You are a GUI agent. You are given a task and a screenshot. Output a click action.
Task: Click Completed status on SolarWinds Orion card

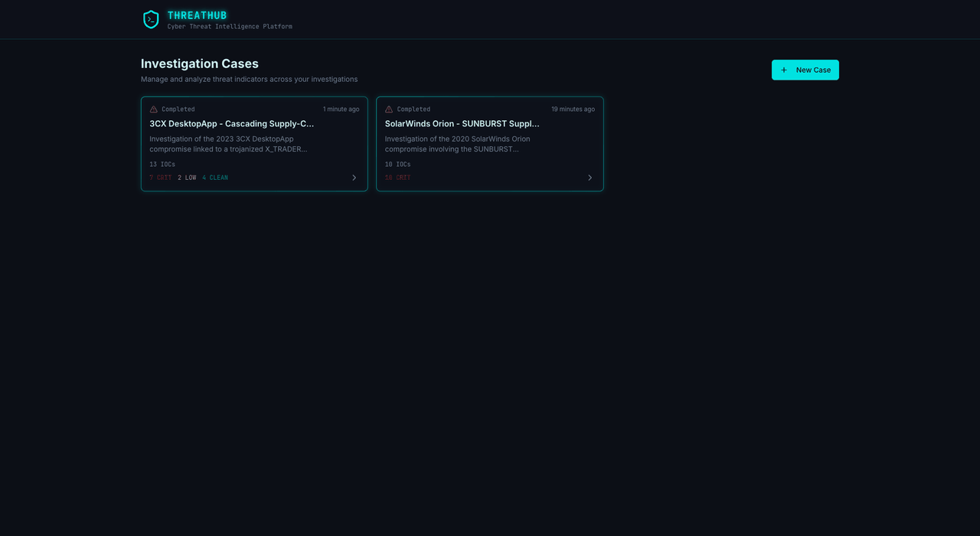click(x=413, y=109)
